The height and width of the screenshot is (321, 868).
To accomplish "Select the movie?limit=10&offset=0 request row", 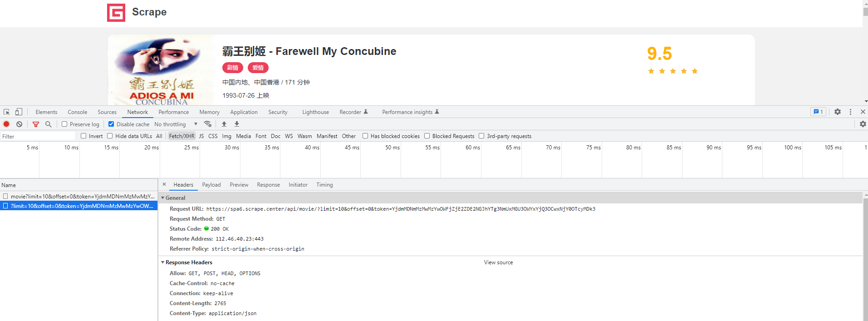I will 79,196.
